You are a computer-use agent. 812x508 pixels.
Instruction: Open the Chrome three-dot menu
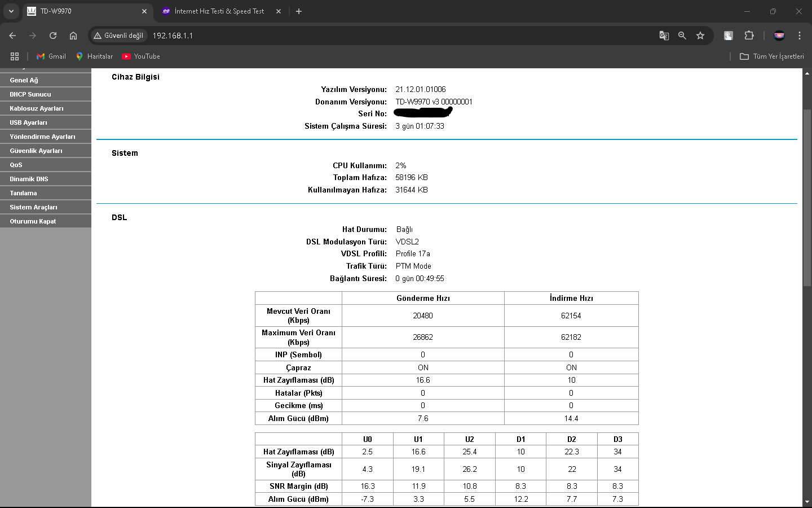[800, 36]
